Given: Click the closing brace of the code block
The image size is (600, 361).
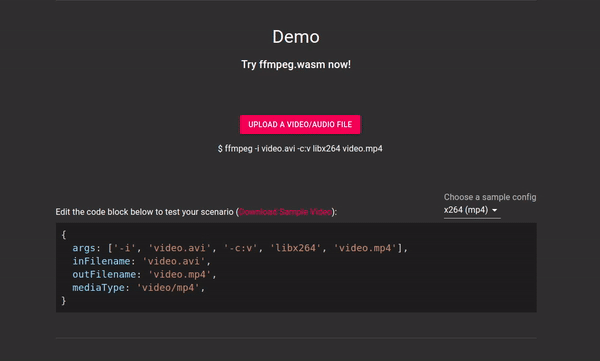Looking at the screenshot, I should (x=64, y=301).
